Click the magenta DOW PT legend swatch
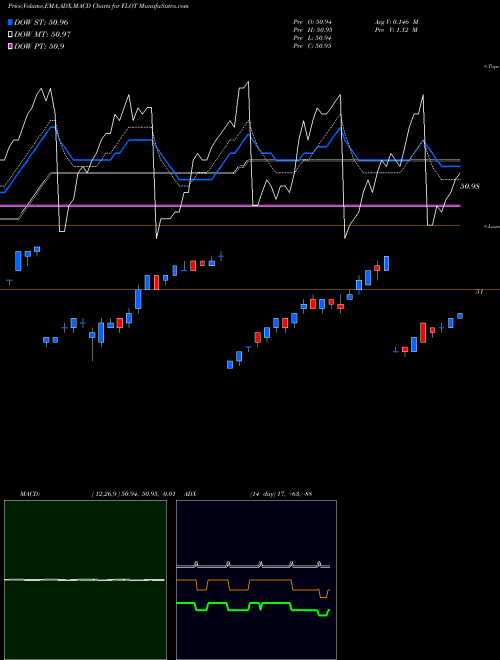This screenshot has height=660, width=500. (x=11, y=46)
